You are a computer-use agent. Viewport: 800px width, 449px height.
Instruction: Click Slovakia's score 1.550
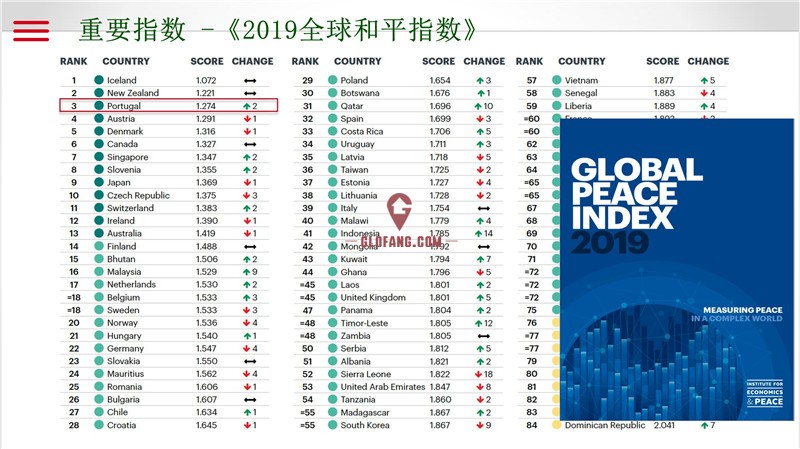click(x=207, y=361)
